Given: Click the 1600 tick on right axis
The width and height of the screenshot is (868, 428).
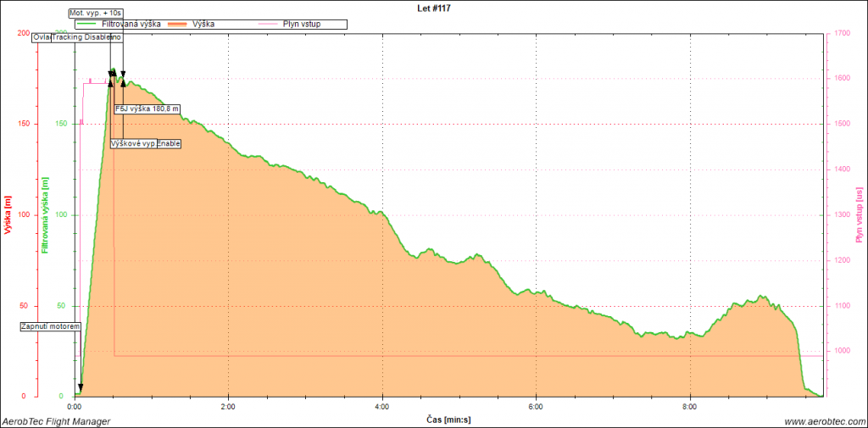Looking at the screenshot, I should click(x=843, y=79).
